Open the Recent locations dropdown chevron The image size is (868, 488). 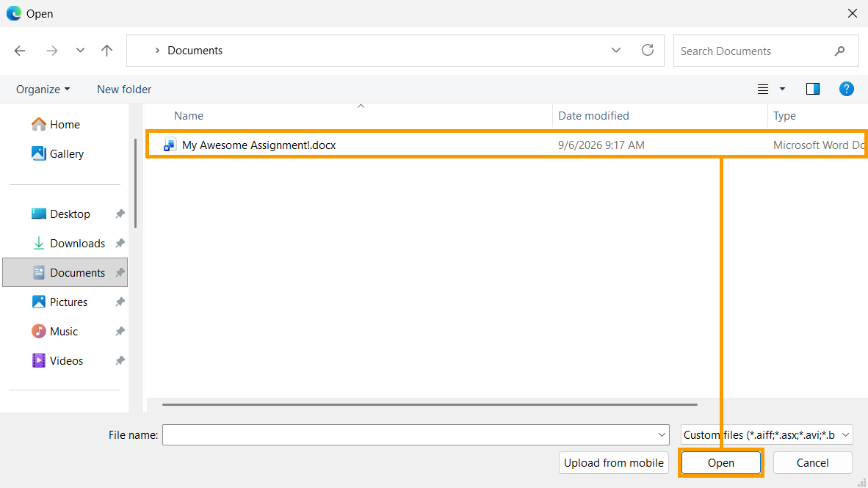click(x=80, y=51)
